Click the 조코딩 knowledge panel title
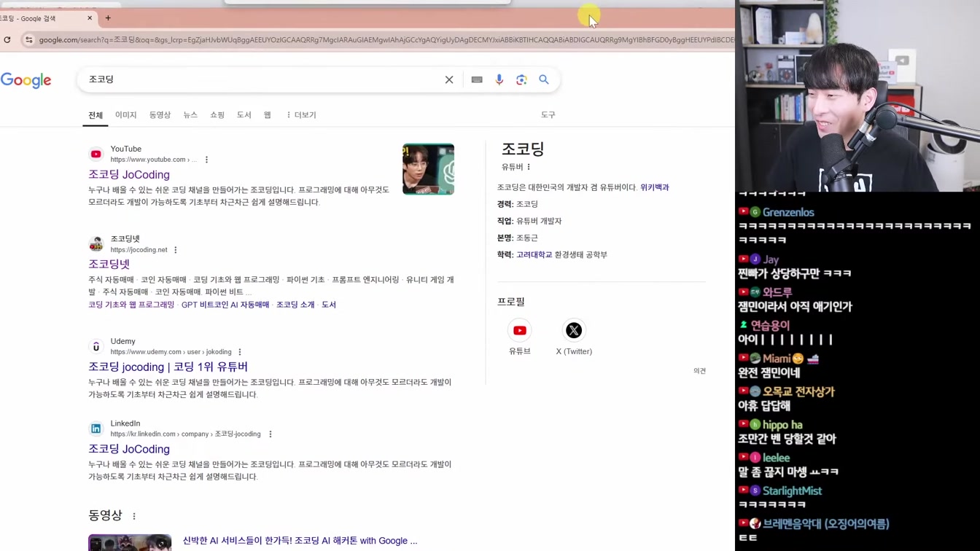 coord(523,149)
